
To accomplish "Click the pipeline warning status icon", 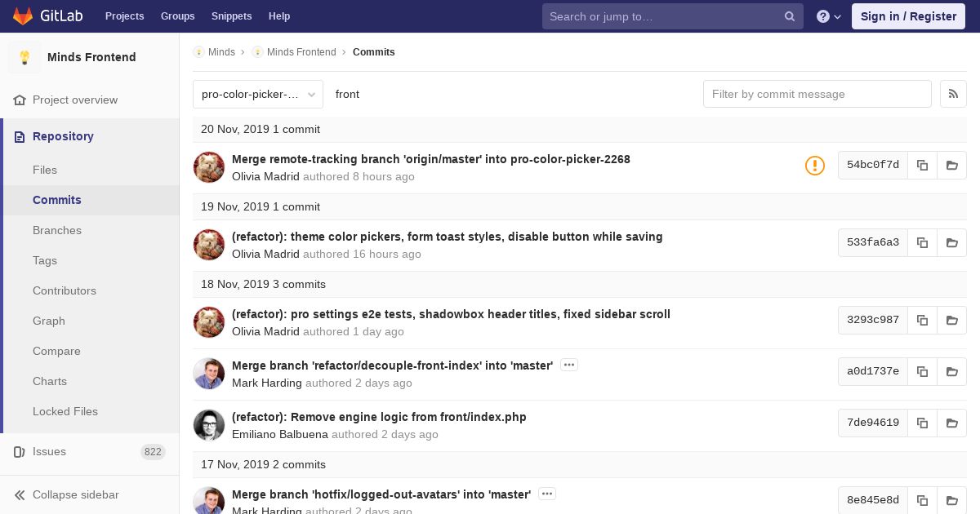I will [815, 166].
